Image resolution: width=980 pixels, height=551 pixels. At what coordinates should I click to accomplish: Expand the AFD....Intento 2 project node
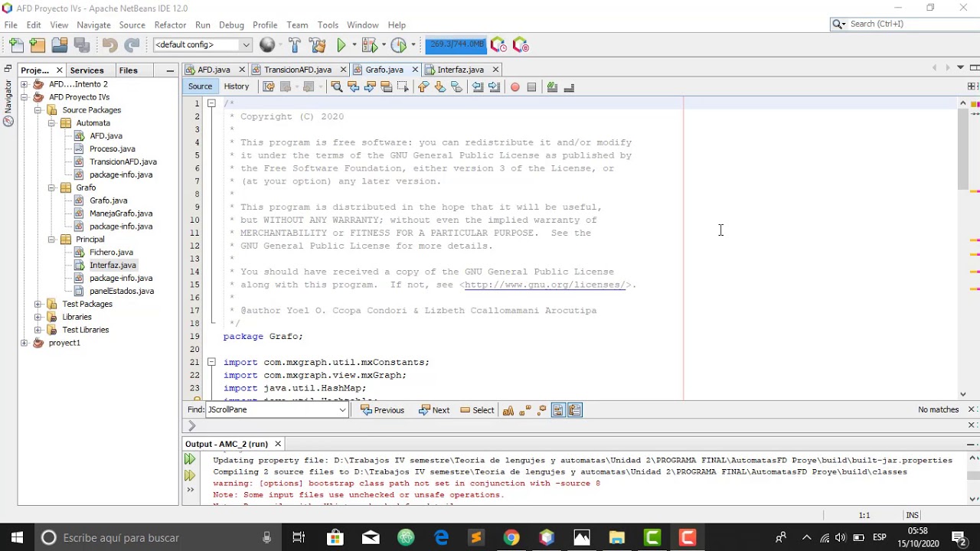(x=24, y=84)
